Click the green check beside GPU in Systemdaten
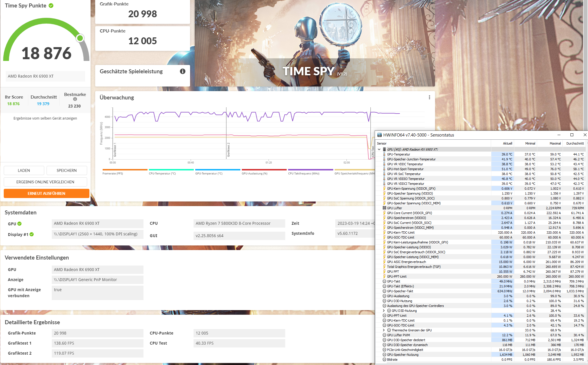The height and width of the screenshot is (365, 588). tap(20, 224)
